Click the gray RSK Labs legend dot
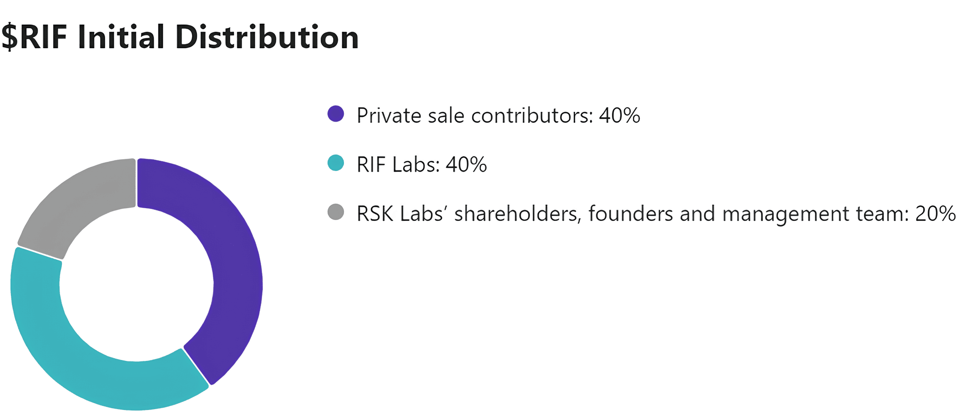Image resolution: width=980 pixels, height=420 pixels. click(x=336, y=212)
